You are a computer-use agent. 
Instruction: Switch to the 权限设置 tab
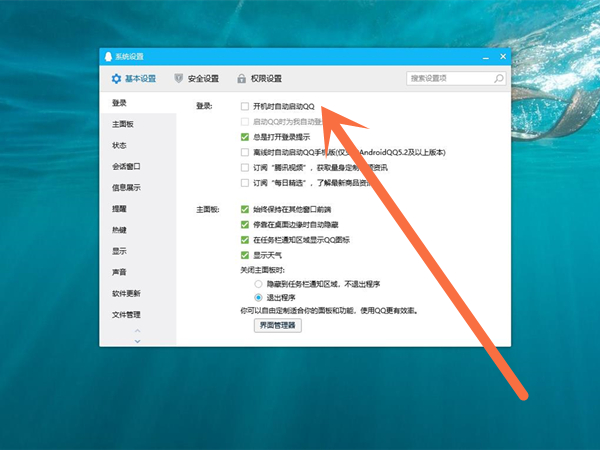(259, 78)
